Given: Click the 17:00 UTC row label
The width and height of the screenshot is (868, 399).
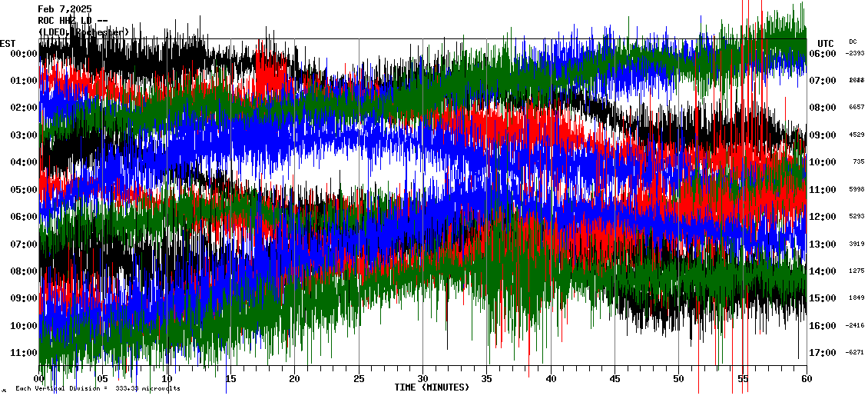Looking at the screenshot, I should [x=826, y=353].
